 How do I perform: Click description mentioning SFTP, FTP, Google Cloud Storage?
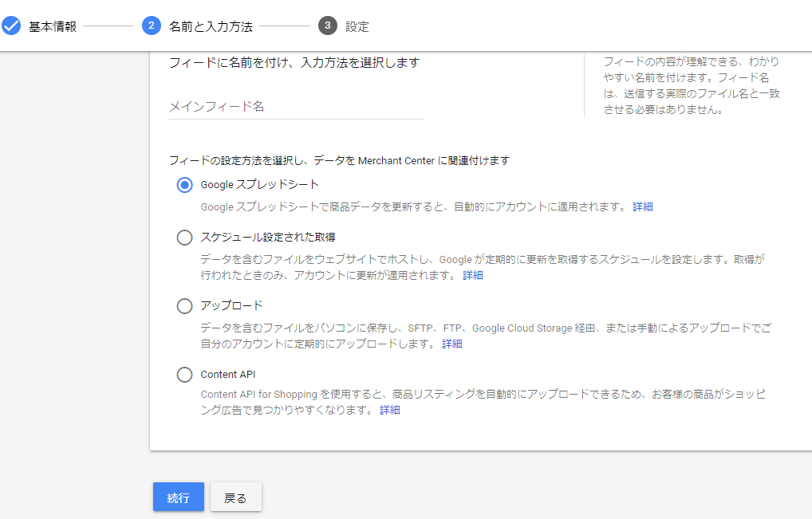(x=486, y=336)
